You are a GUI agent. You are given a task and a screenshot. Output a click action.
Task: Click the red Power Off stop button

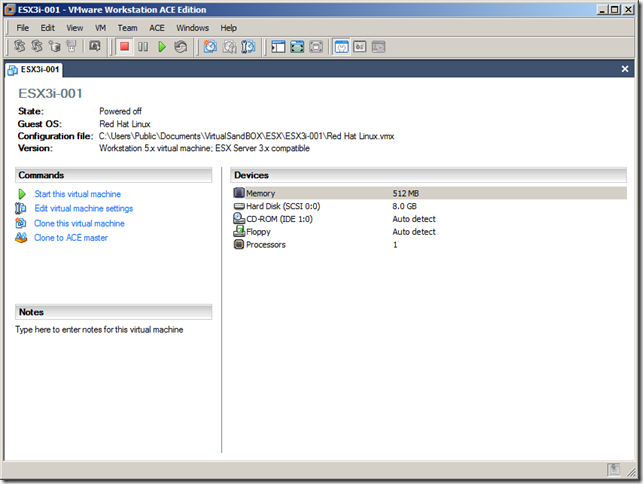[x=125, y=47]
